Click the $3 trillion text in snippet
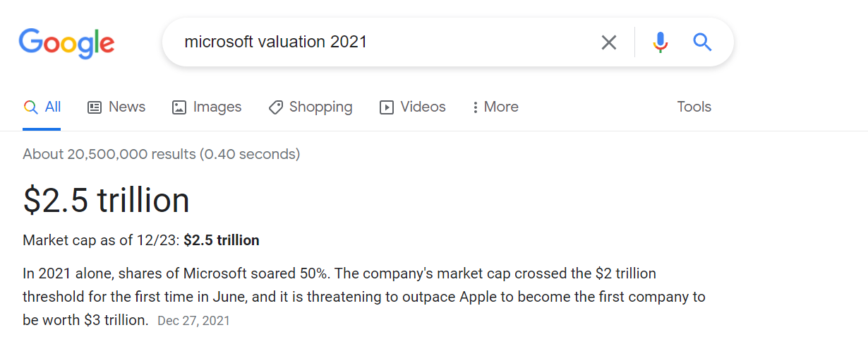Screen dimensions: 868x342 point(116,319)
